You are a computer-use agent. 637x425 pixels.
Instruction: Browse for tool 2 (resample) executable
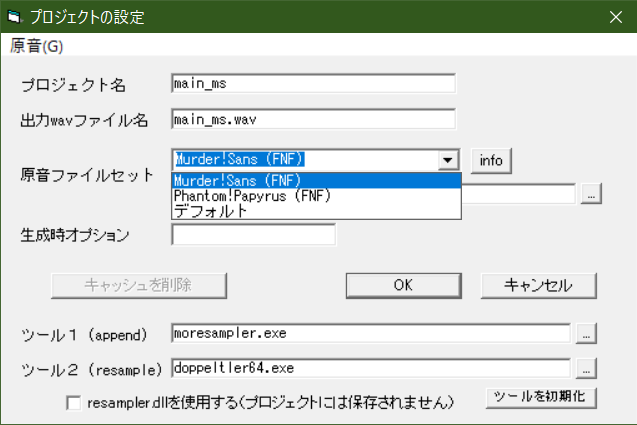586,369
